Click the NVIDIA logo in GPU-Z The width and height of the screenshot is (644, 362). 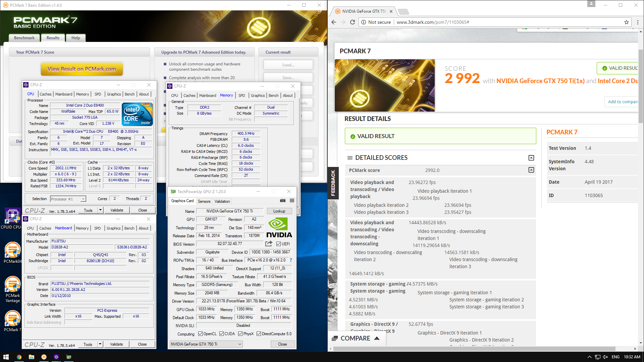click(x=279, y=228)
